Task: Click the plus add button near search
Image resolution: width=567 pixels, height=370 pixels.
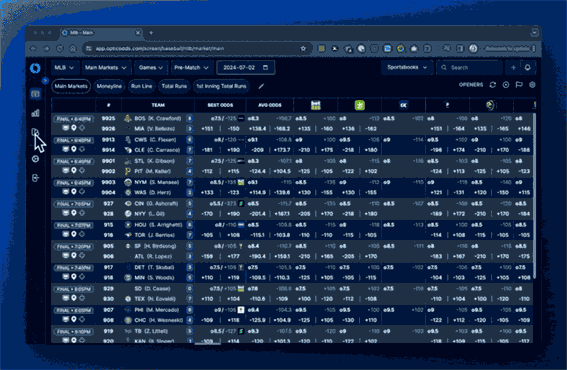Action: (x=513, y=68)
